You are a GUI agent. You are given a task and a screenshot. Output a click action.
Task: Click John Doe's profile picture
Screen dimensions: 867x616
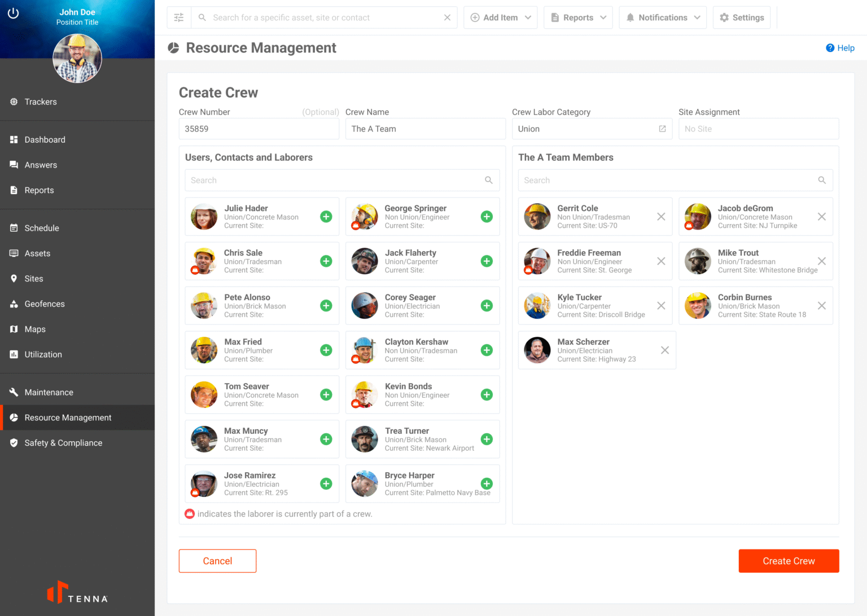coord(77,58)
